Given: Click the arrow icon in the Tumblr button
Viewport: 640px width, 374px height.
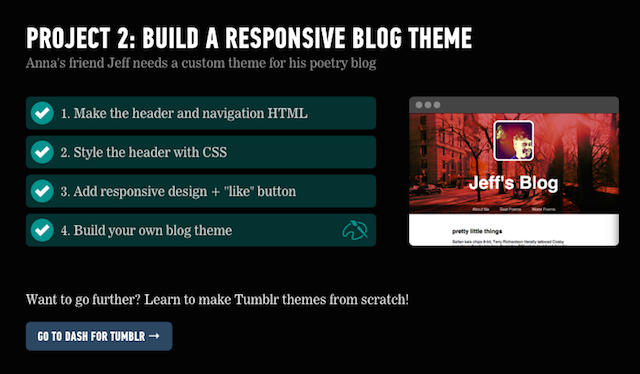Looking at the screenshot, I should coord(154,336).
